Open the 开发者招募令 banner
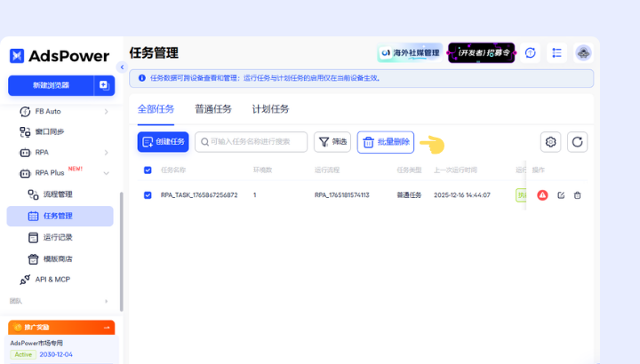 482,52
